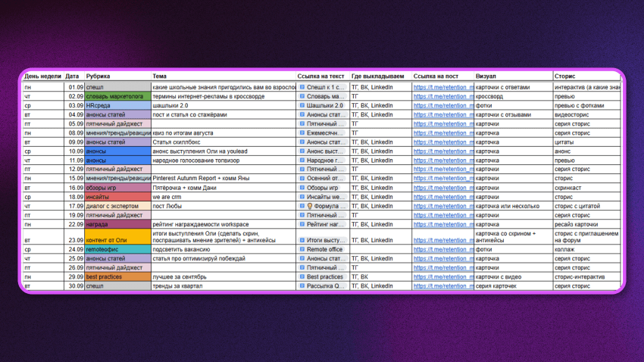This screenshot has height=362, width=644.
Task: Open the t.me post link in the 24.09 remoteофис row
Action: click(443, 250)
